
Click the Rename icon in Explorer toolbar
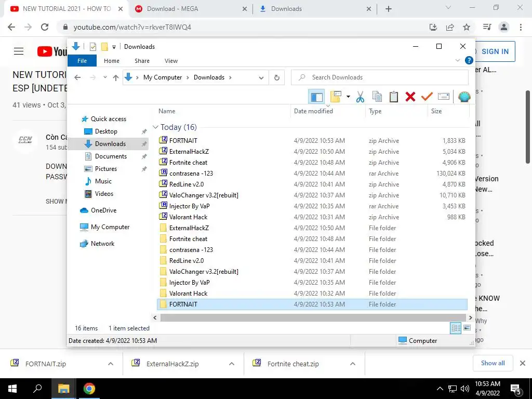point(444,97)
